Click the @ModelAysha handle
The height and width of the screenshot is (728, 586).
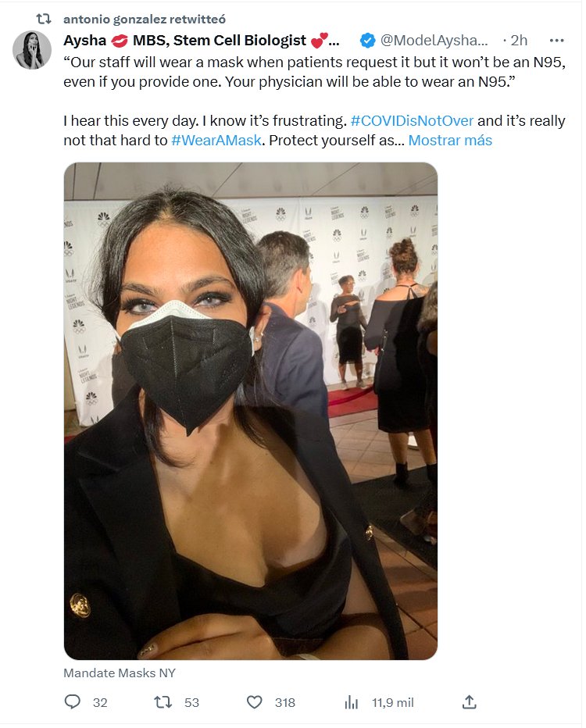click(x=434, y=41)
